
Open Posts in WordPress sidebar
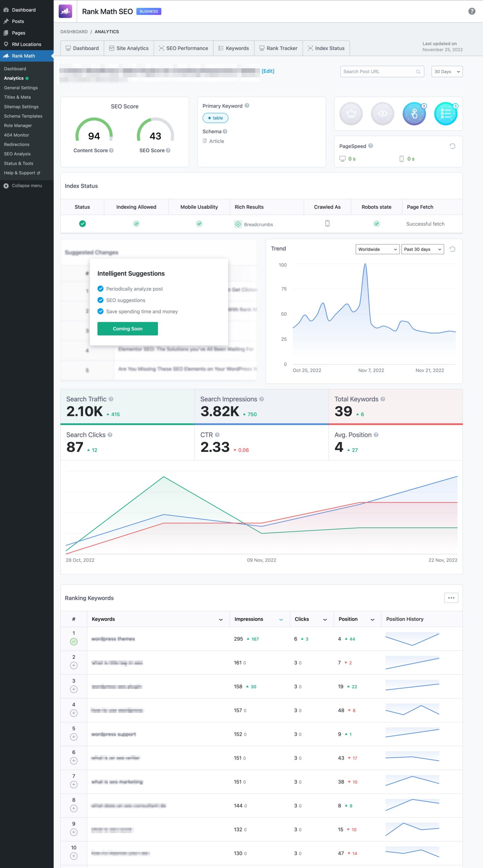[18, 21]
